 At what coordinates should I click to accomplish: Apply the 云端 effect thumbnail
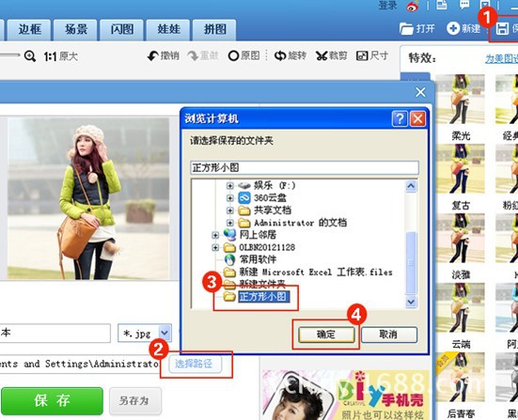pos(461,307)
